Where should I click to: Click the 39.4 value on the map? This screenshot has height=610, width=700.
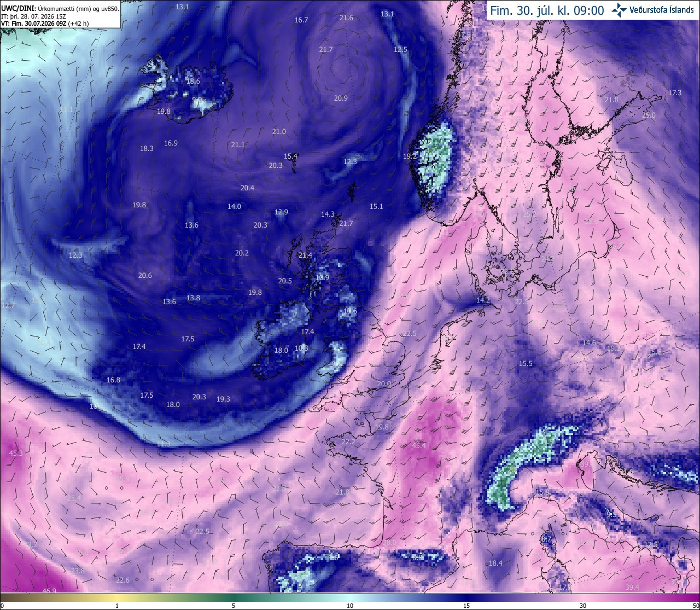pyautogui.click(x=632, y=587)
